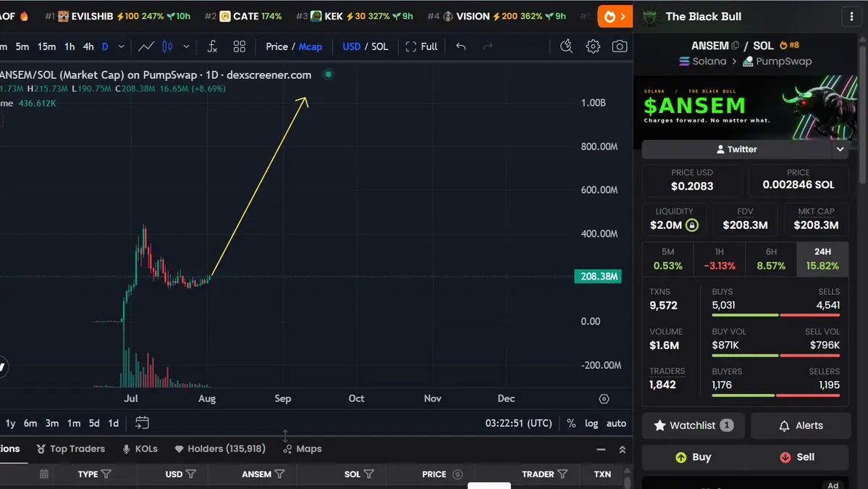868x489 pixels.
Task: Expand the Twitter links dropdown
Action: 840,149
